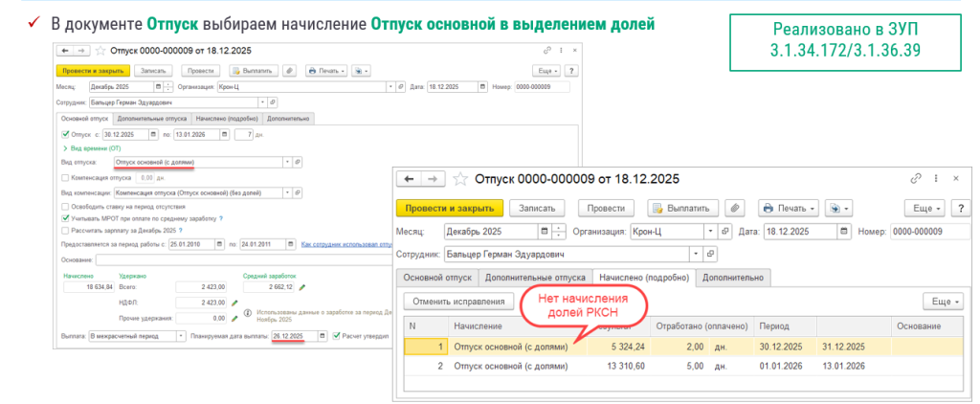Open Основной отпуск tab in front window
The height and width of the screenshot is (404, 980).
[437, 277]
